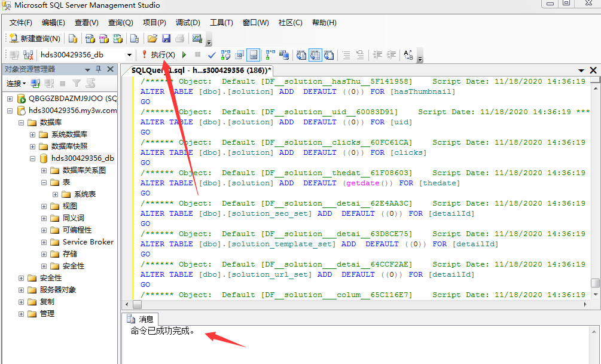Screen dimensions: 601x364
Task: Toggle Include Actual Execution Plan
Action: coord(270,55)
